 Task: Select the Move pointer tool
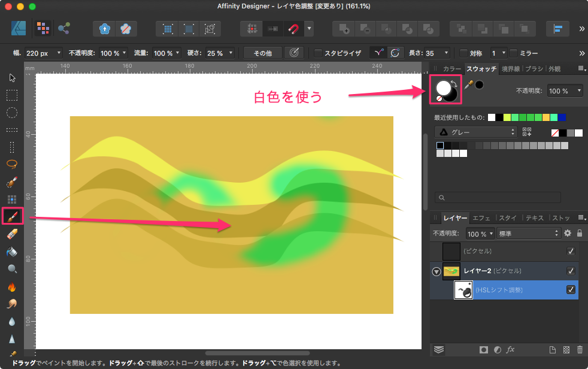click(12, 77)
